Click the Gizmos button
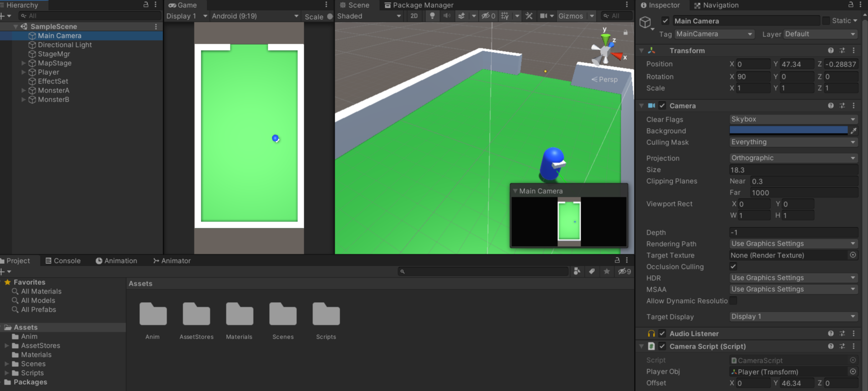This screenshot has width=868, height=391. pyautogui.click(x=571, y=16)
